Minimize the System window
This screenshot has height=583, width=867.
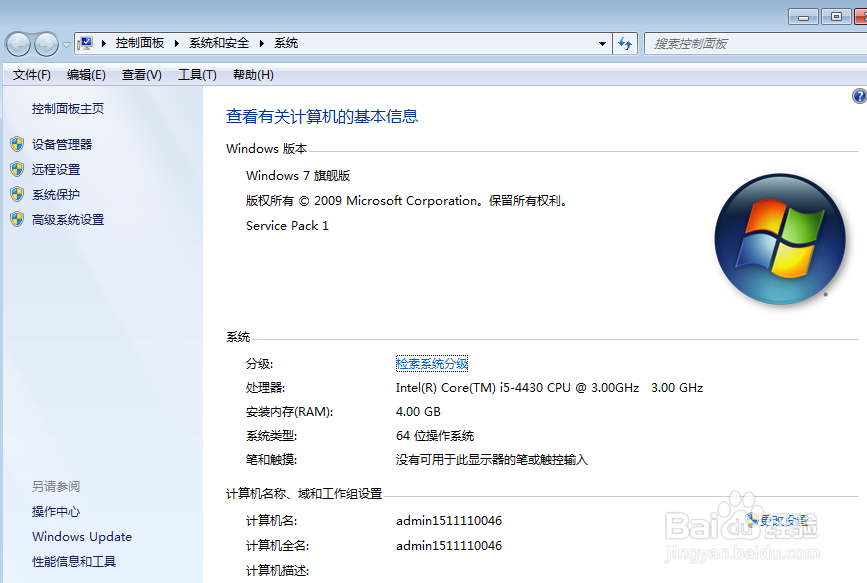[803, 17]
